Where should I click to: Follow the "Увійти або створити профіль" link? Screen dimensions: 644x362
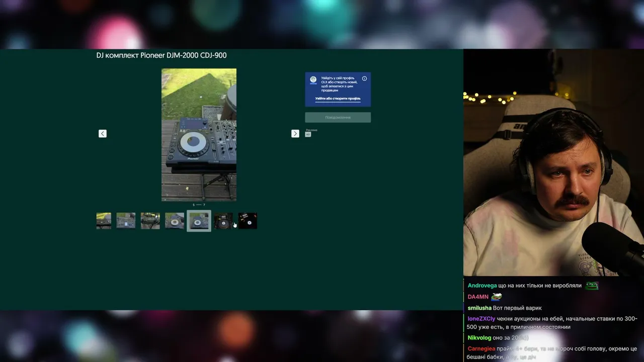click(x=338, y=99)
